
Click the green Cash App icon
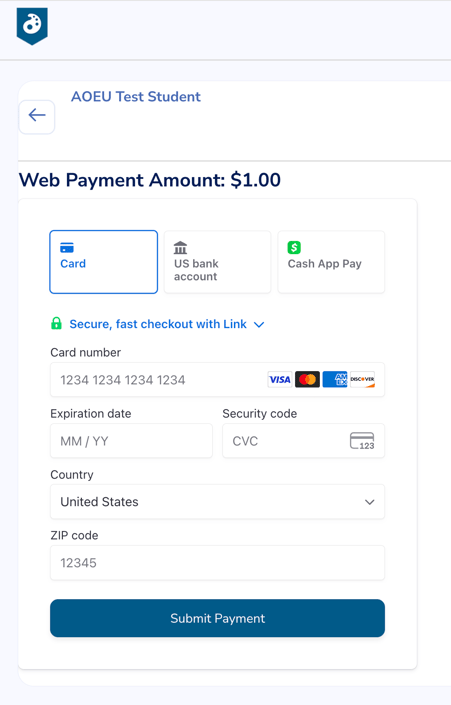tap(294, 247)
